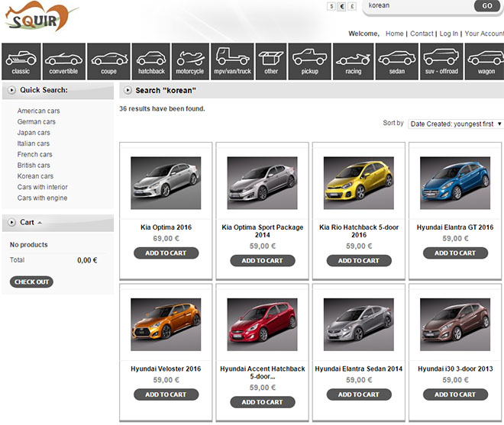504x425 pixels.
Task: Choose the other category box icon
Action: coord(271,61)
